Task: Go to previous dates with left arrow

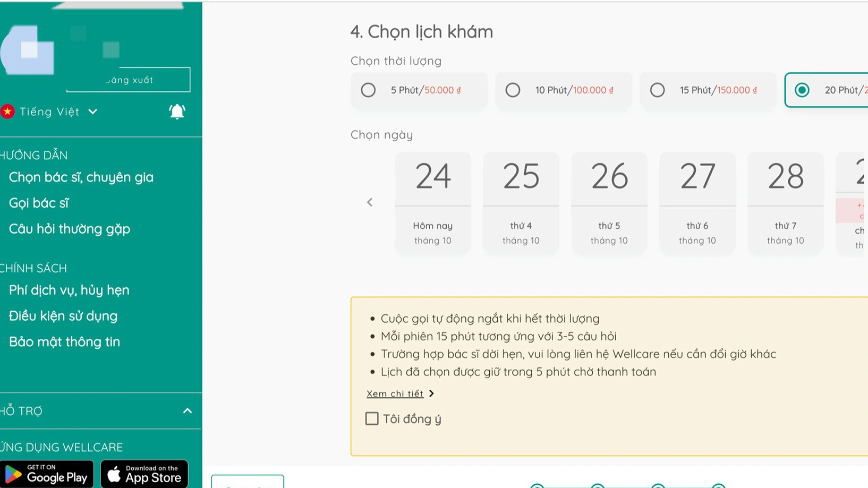Action: (370, 202)
